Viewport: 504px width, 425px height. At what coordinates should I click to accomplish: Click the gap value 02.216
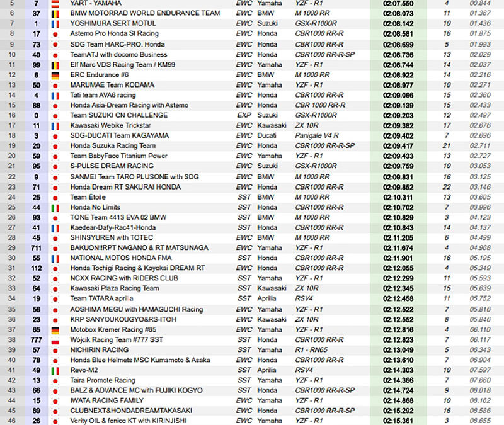[480, 75]
